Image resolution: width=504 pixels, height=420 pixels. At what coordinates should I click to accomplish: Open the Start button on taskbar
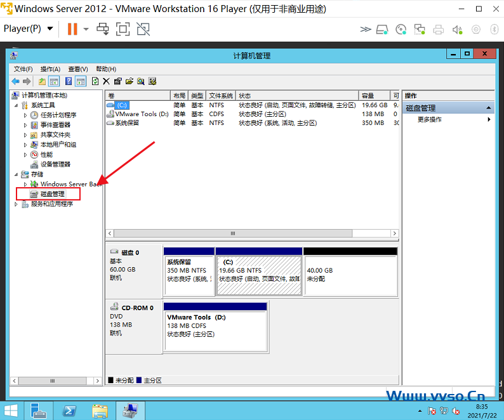click(x=11, y=411)
